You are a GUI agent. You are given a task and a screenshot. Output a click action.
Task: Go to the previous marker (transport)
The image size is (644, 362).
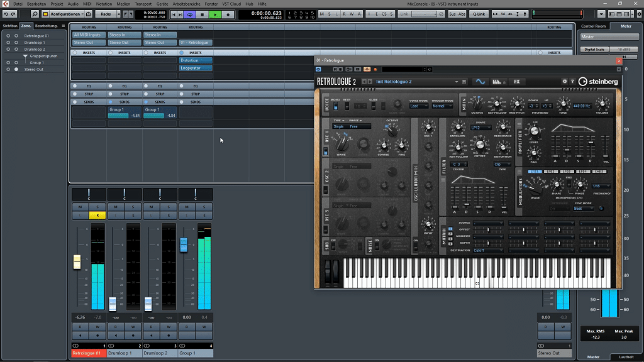click(174, 14)
